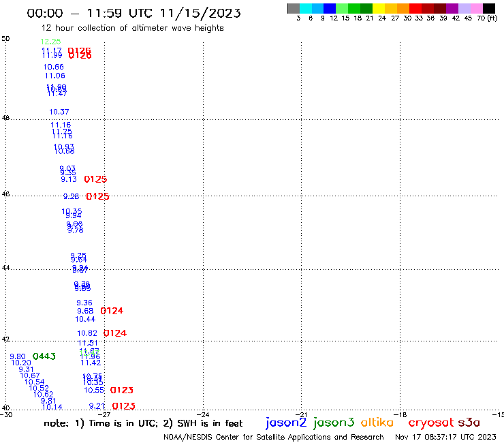Click the 9.13 wave height value

(69, 179)
